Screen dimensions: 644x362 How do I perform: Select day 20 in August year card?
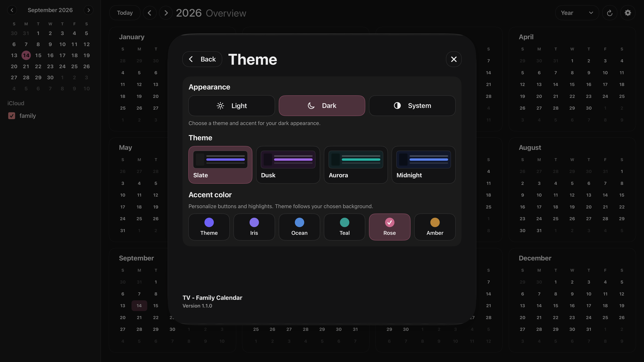point(588,207)
